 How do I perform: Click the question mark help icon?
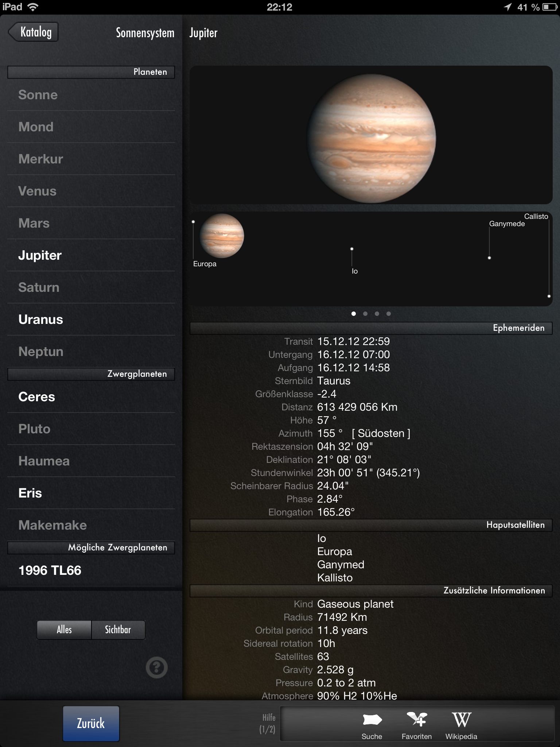(x=157, y=667)
